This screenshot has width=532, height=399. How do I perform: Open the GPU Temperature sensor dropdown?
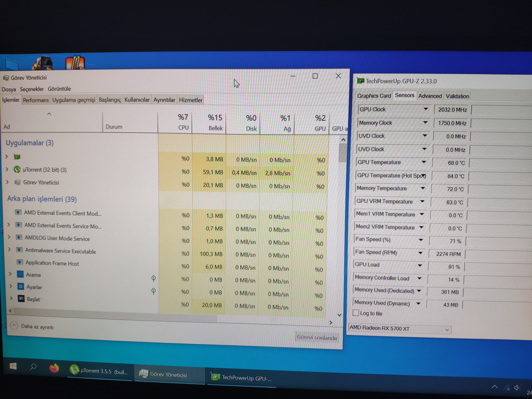(x=424, y=162)
